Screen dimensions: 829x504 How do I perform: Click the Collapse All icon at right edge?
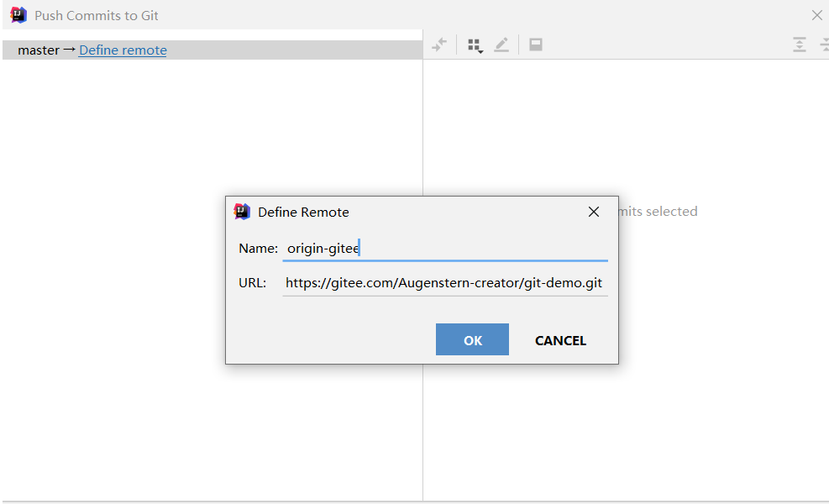pos(824,45)
